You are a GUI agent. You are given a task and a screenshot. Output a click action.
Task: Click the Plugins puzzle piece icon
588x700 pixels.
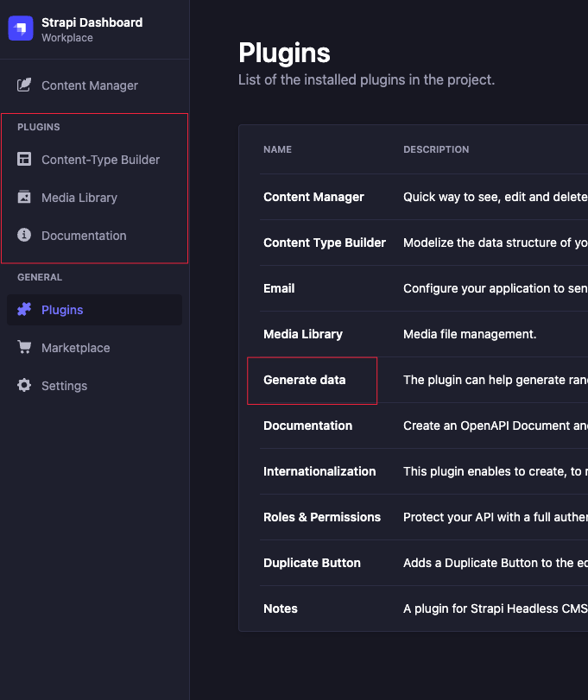(24, 309)
